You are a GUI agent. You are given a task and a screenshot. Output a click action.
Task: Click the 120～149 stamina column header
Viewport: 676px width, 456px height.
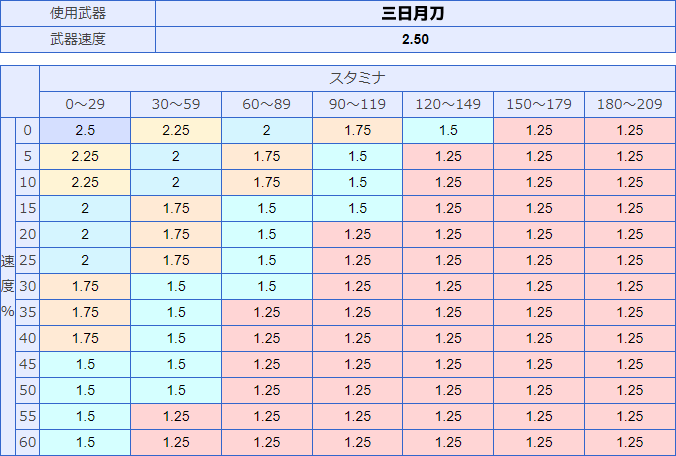tap(448, 104)
